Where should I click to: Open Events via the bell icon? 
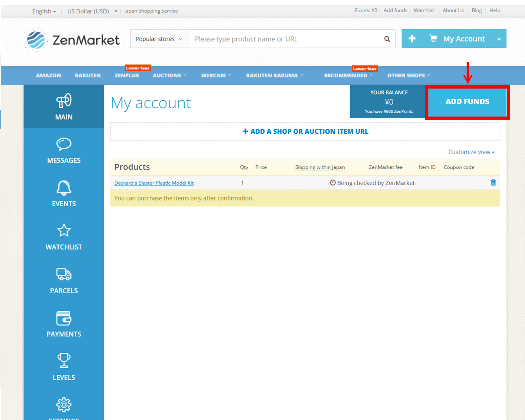64,188
